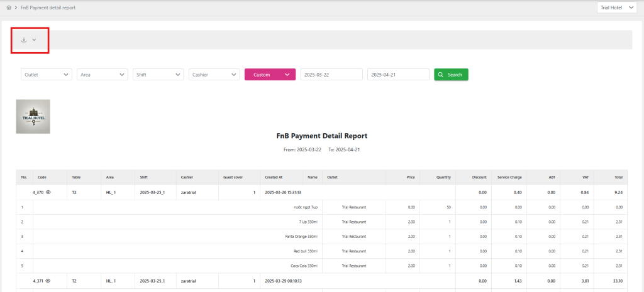
Task: Open the Outlet filter dropdown
Action: coord(47,75)
